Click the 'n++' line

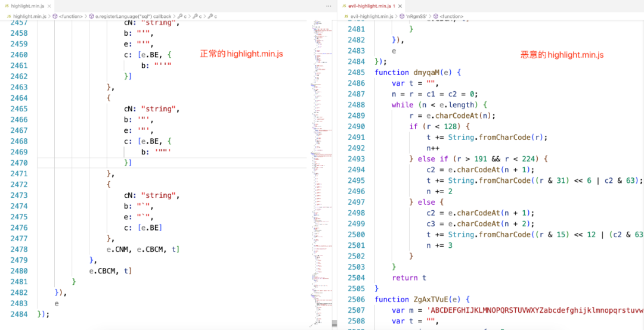434,148
